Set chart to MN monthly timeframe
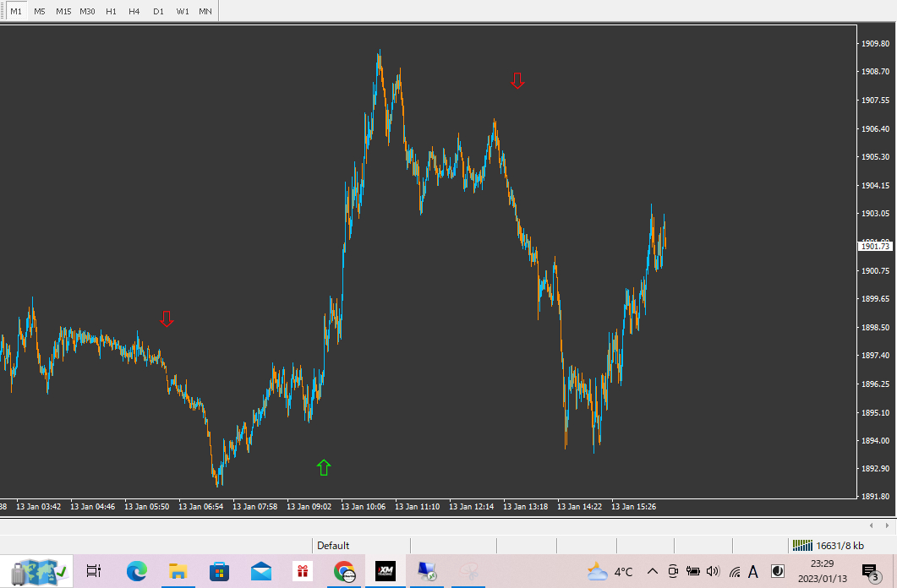This screenshot has height=588, width=897. 205,12
